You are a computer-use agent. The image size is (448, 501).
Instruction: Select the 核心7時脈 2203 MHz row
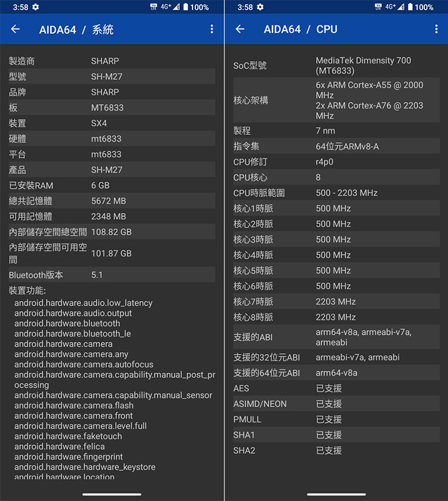tap(336, 301)
